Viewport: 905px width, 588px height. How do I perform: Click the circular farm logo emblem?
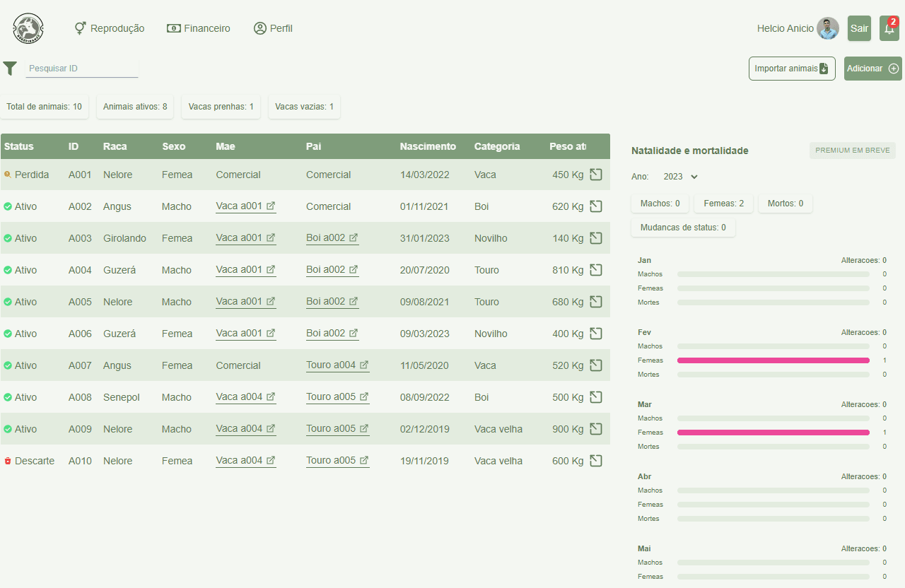point(28,28)
